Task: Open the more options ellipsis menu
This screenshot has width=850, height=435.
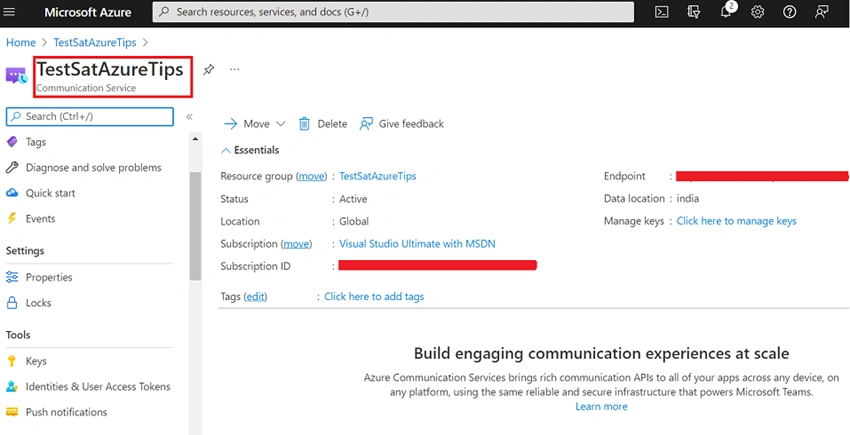Action: coord(234,69)
